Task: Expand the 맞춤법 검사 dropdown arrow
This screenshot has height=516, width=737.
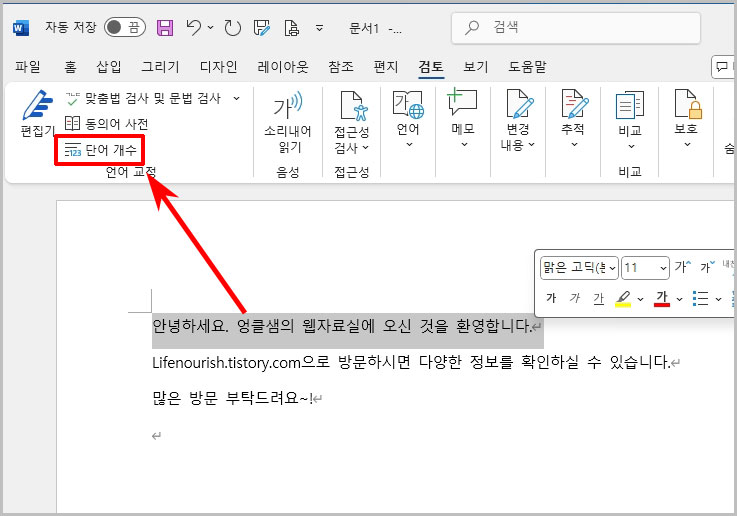Action: pos(236,98)
